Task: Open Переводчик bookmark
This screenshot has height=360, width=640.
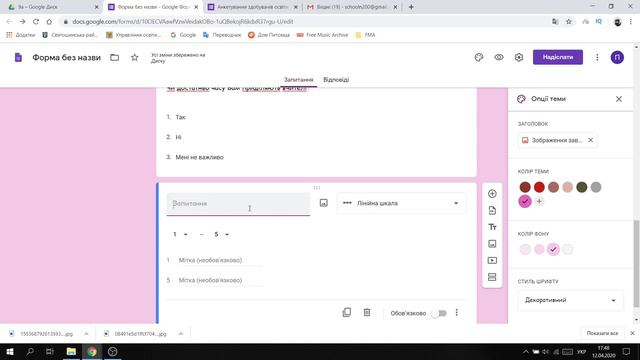Action: coord(222,35)
